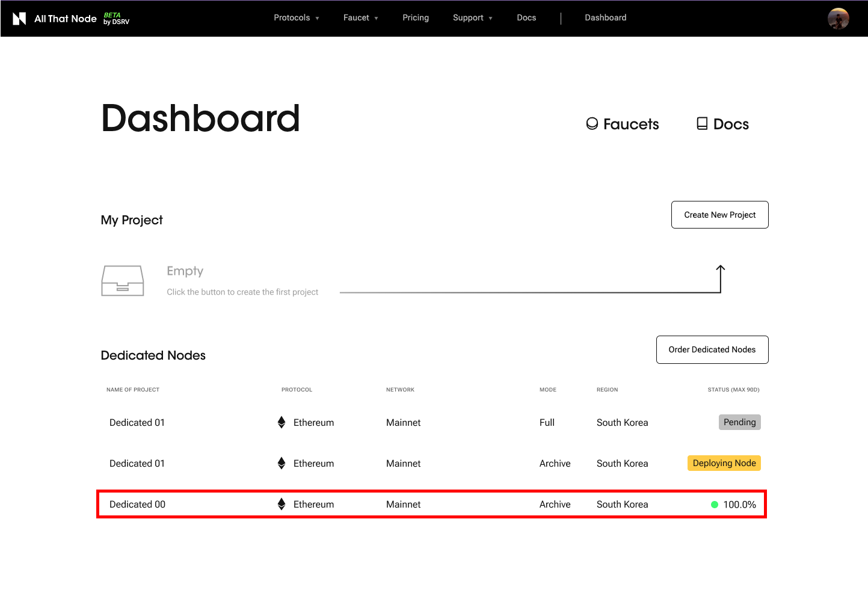Screen dimensions: 868x596
Task: Select Dedicated 01 name in Full mode row
Action: tap(137, 423)
